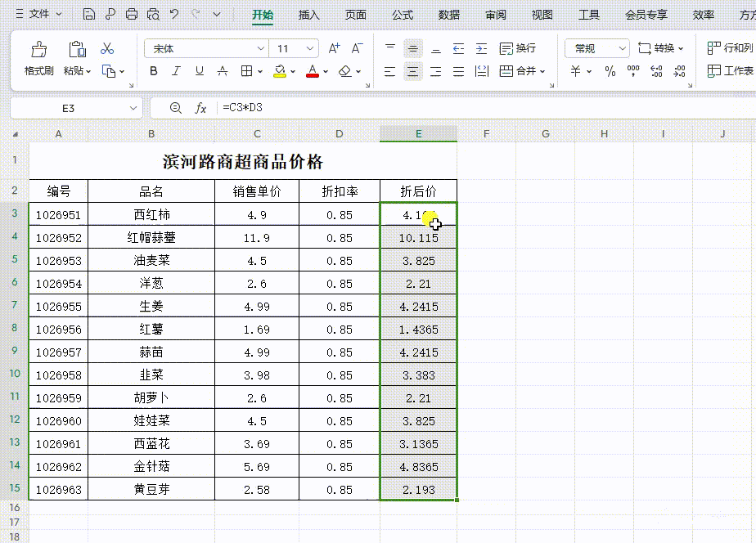756x543 pixels.
Task: Open the 工作表 worksheet tool
Action: 730,71
